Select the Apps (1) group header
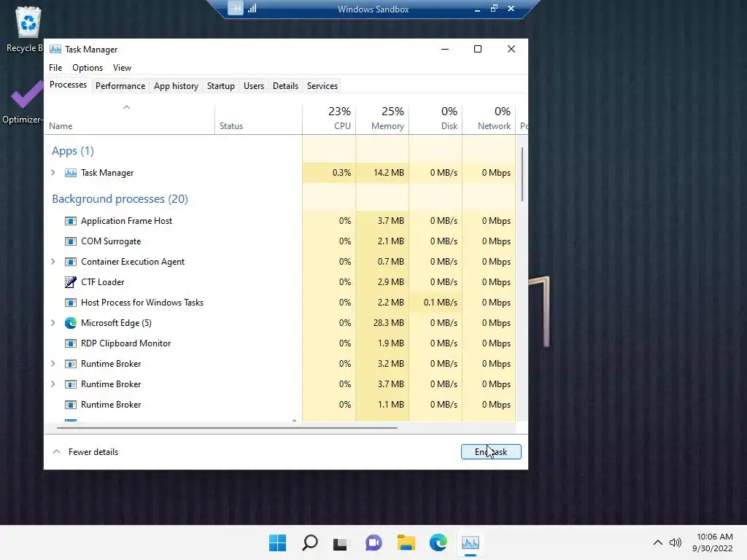This screenshot has width=747, height=560. 73,151
